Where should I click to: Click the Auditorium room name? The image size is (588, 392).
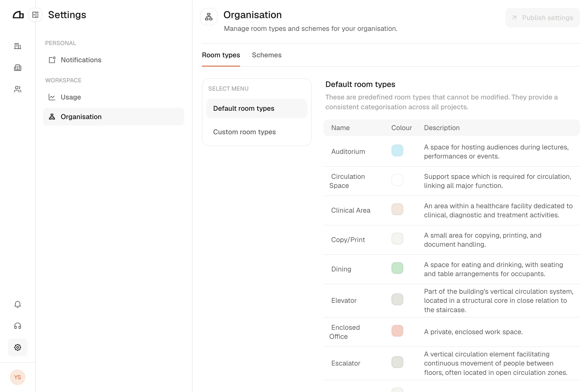click(348, 151)
